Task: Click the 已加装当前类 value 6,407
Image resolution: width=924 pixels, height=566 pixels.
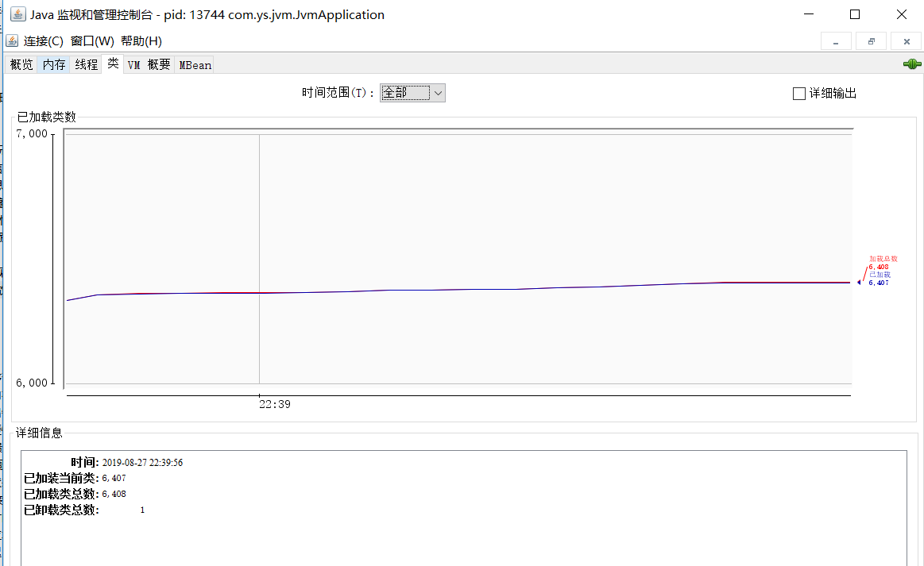Action: pos(114,478)
